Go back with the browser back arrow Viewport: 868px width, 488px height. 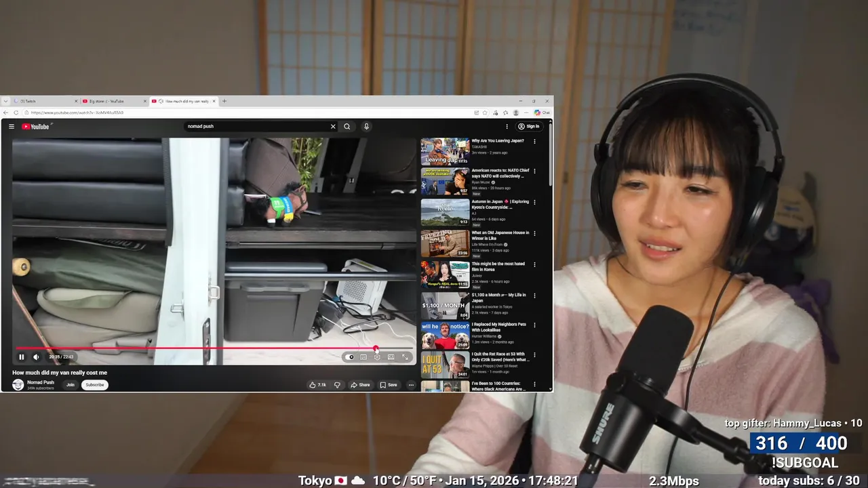tap(6, 113)
